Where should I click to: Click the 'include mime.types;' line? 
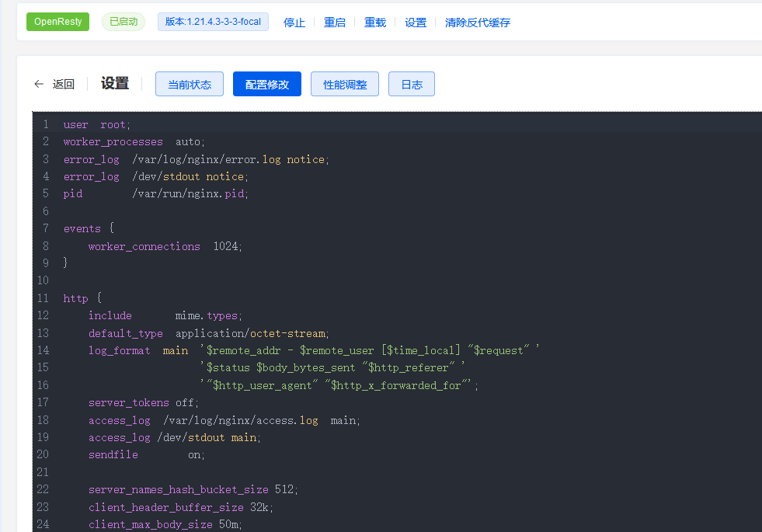coord(165,316)
